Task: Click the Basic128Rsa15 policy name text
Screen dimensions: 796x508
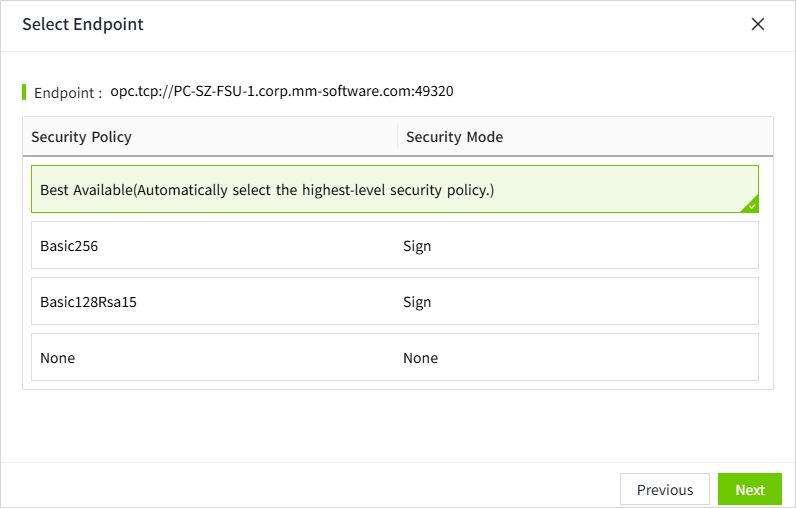Action: point(88,302)
